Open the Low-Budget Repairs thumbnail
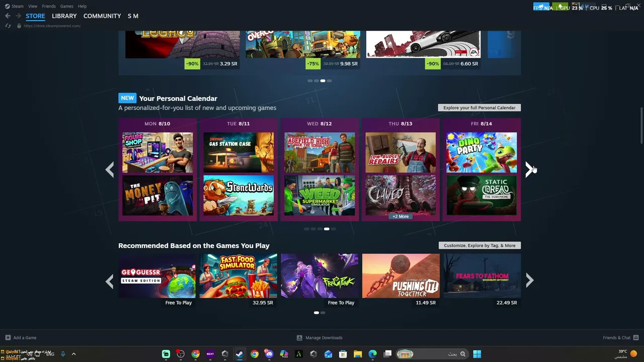This screenshot has width=644, height=362. click(400, 152)
